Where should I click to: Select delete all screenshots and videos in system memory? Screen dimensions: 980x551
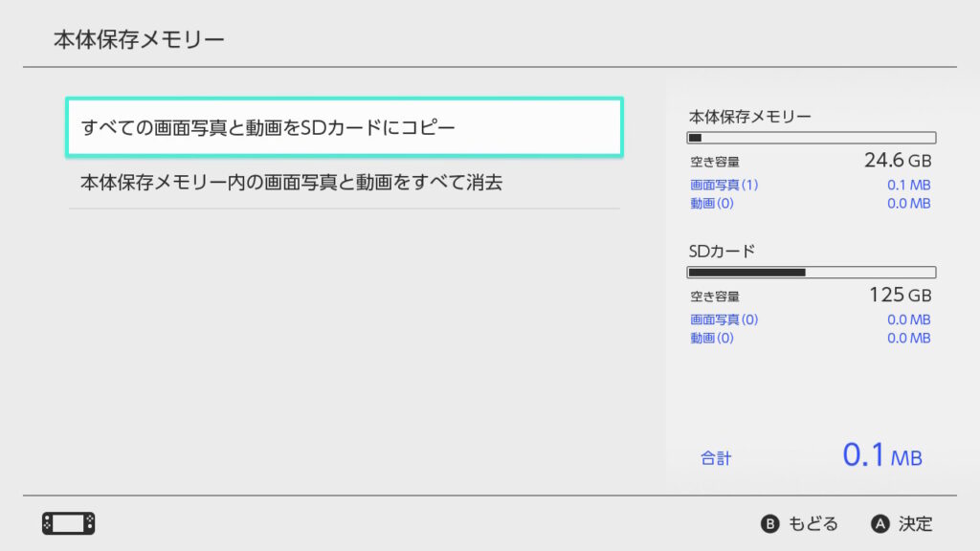(x=345, y=183)
